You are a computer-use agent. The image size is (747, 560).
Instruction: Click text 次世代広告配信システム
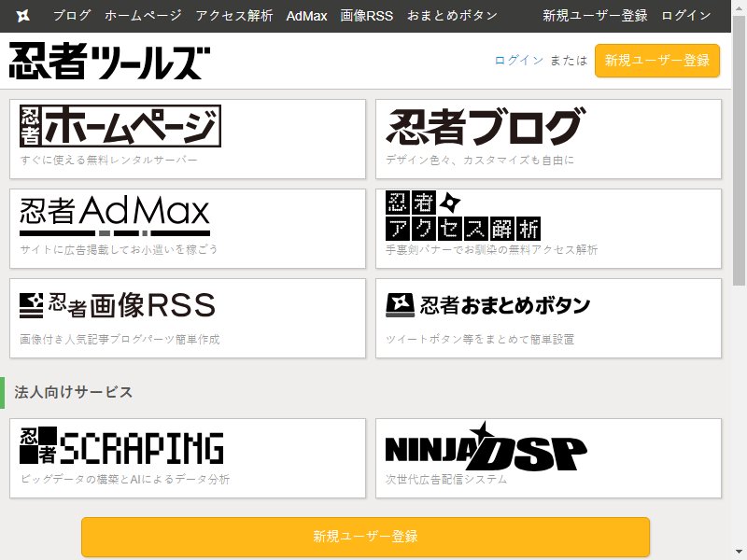click(446, 479)
